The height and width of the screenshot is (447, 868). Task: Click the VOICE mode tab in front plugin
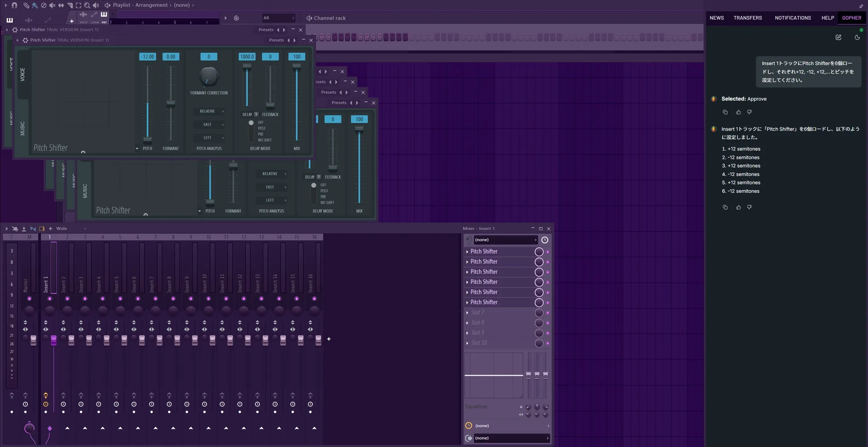22,75
